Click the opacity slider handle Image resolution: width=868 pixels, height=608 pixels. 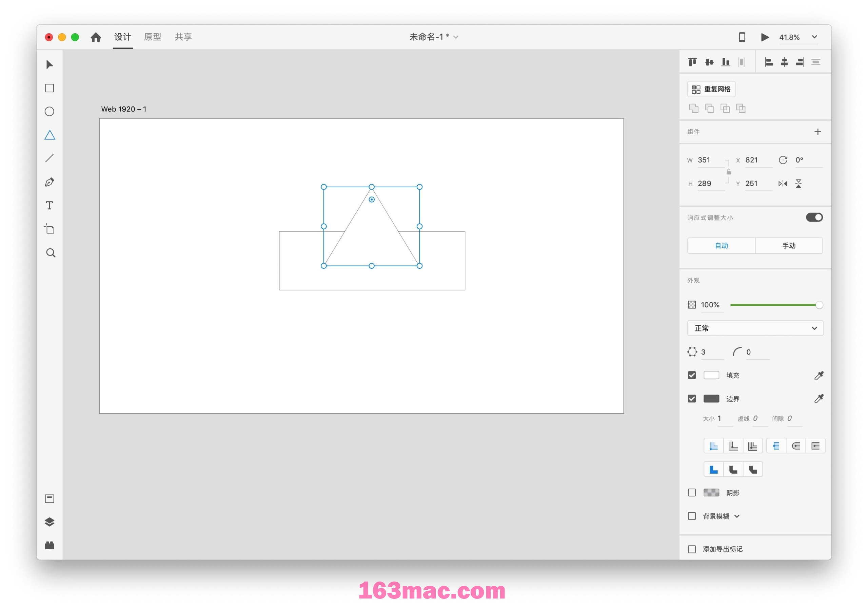tap(819, 305)
